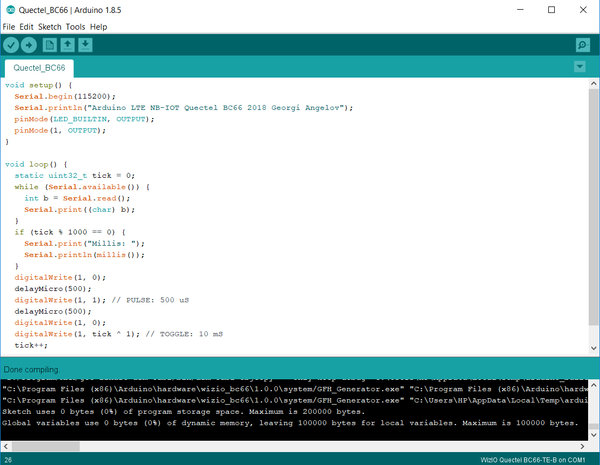
Task: Click 'WizIO Quectel BC66-TE-B on COM1' status
Action: 533,460
